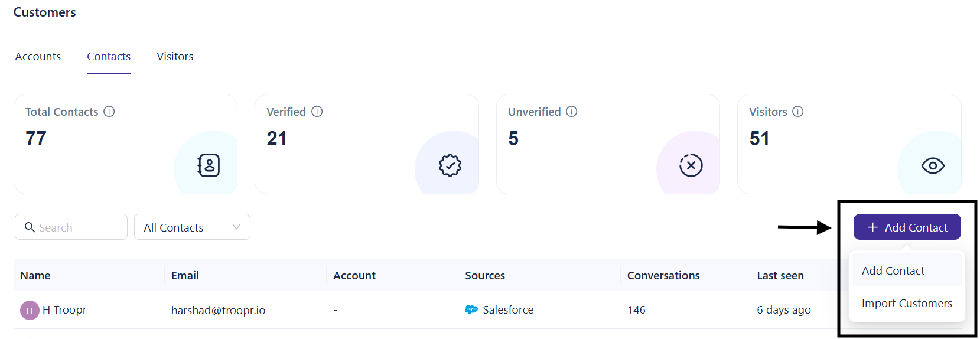
Task: Select the Contacts tab
Action: (x=109, y=57)
